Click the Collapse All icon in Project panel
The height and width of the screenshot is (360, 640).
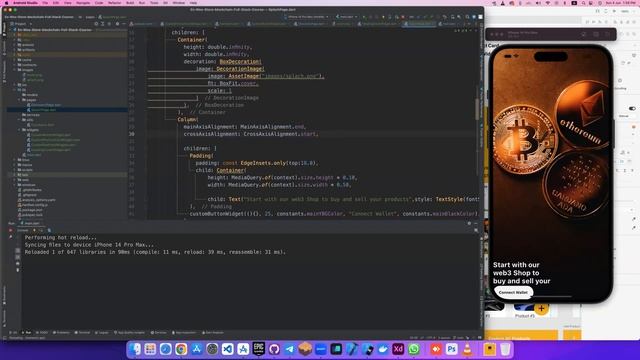tap(109, 24)
